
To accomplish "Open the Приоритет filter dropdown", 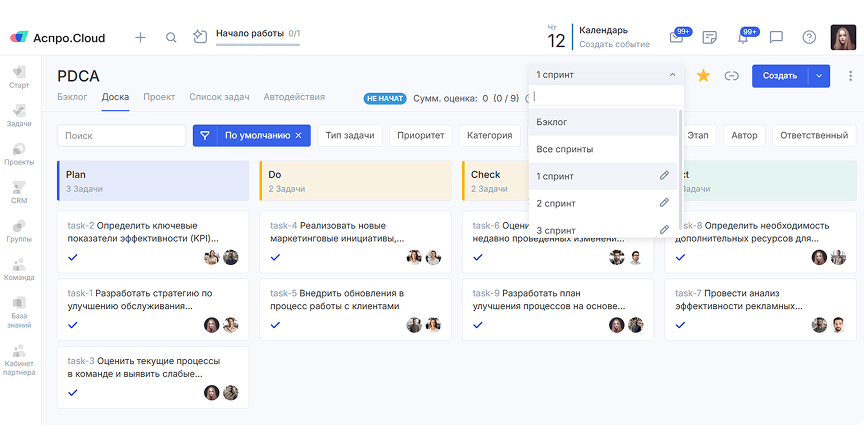I will click(x=421, y=135).
